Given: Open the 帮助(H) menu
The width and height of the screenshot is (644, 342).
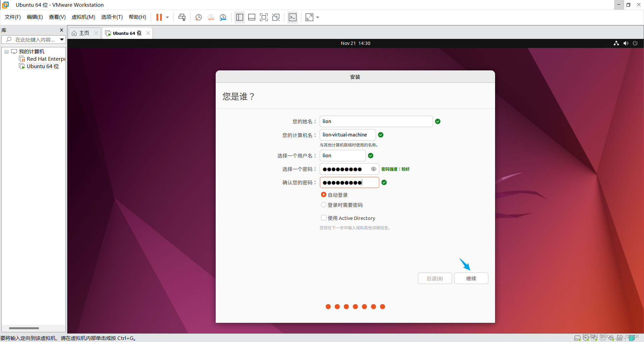Looking at the screenshot, I should tap(137, 17).
